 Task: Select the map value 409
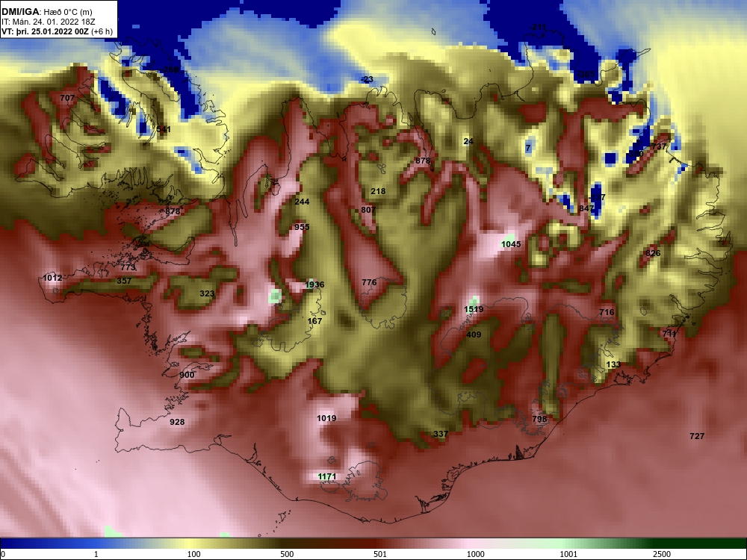tap(474, 335)
